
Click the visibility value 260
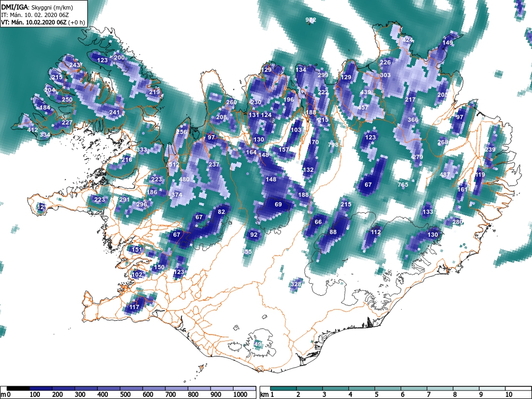click(231, 102)
